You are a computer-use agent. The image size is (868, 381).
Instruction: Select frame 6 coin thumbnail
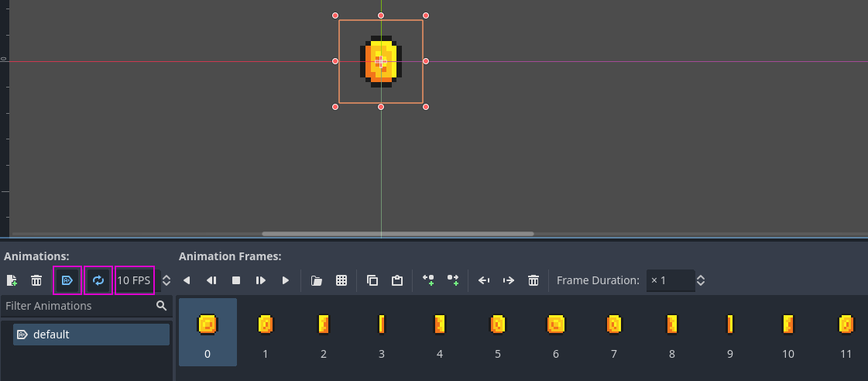tap(556, 332)
